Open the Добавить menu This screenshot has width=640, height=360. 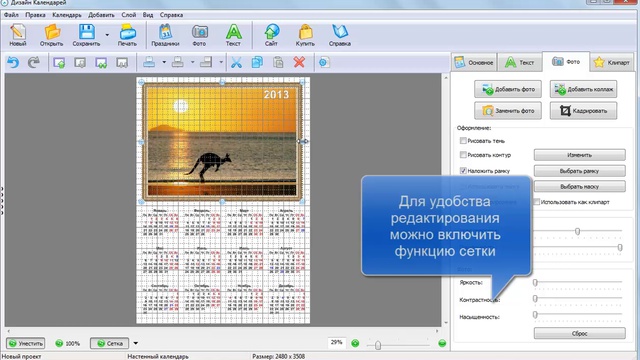[x=101, y=15]
